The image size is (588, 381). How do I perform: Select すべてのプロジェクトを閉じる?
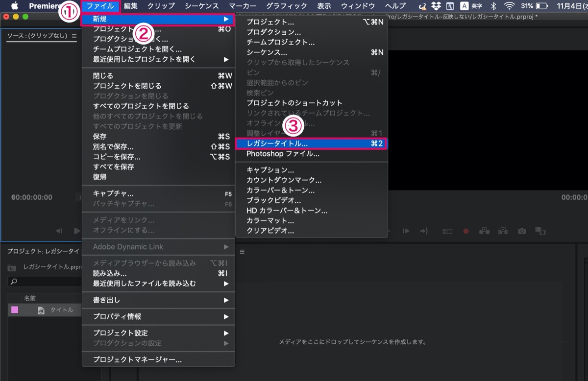[x=158, y=106]
